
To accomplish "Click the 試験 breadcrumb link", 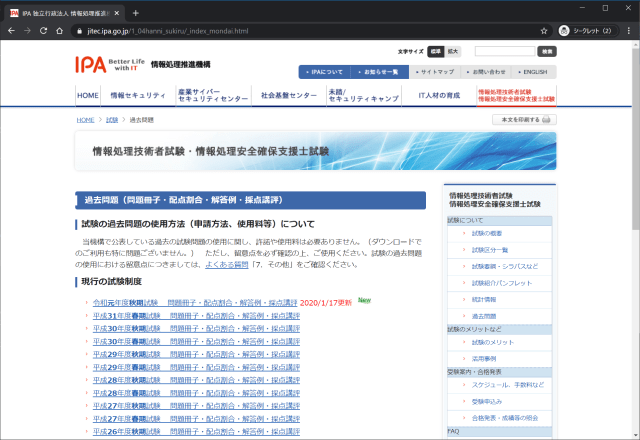I will pos(112,120).
